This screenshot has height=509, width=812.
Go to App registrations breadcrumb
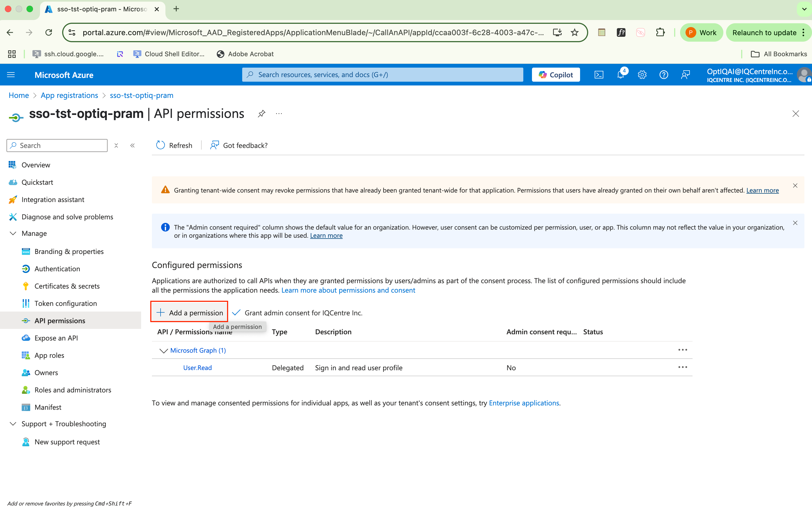click(x=69, y=95)
